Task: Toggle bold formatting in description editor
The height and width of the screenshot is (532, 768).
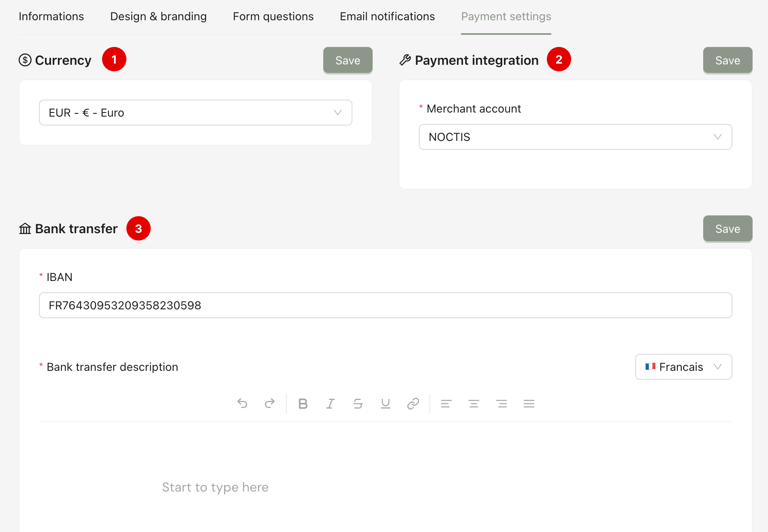Action: pos(303,404)
